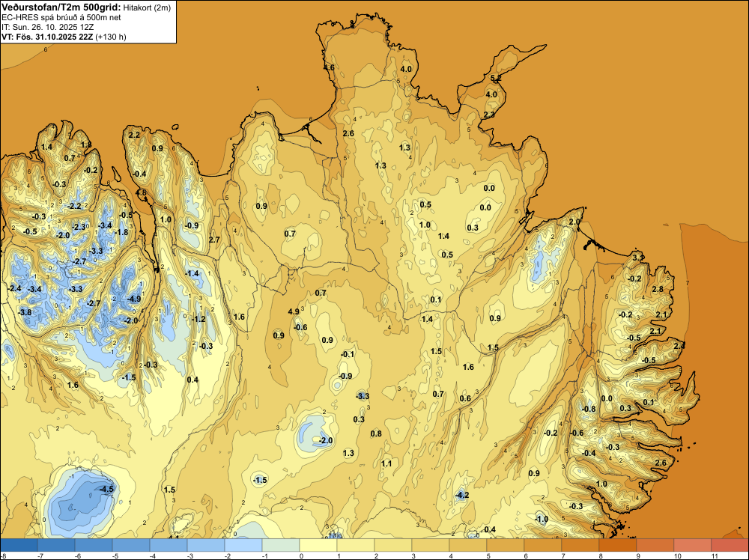The image size is (749, 560).
Task: Click the temperature value '2.2'
Action: [134, 135]
